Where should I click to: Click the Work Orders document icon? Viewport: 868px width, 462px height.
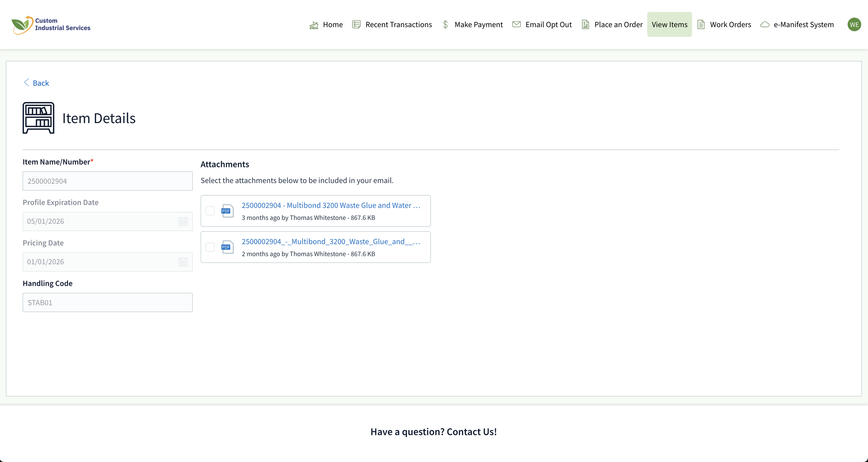point(701,25)
